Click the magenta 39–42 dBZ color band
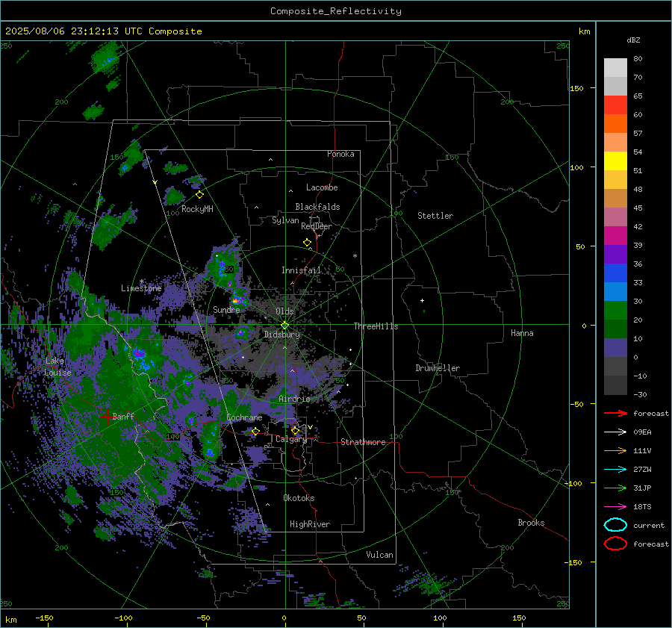Viewport: 672px width, 628px height. pyautogui.click(x=615, y=236)
